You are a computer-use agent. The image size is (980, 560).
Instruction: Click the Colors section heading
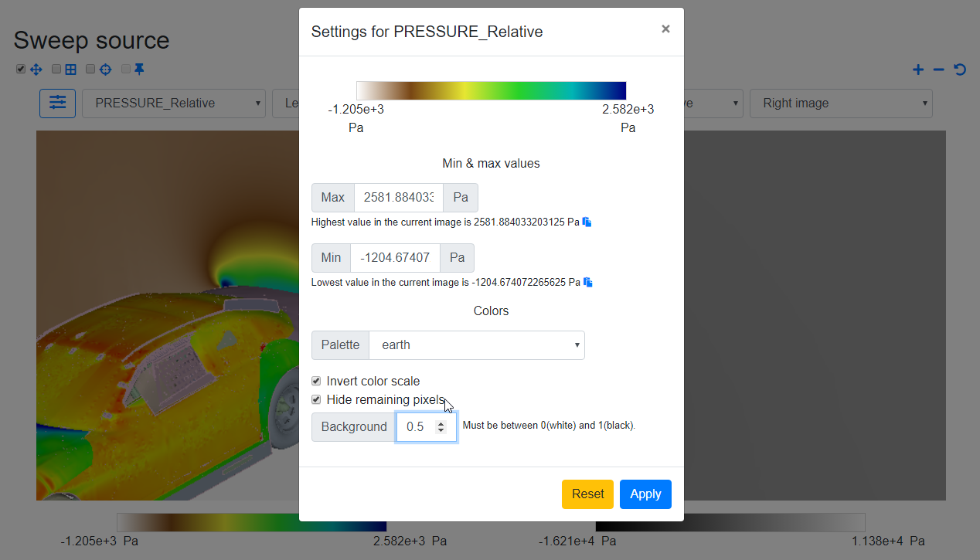coord(491,311)
